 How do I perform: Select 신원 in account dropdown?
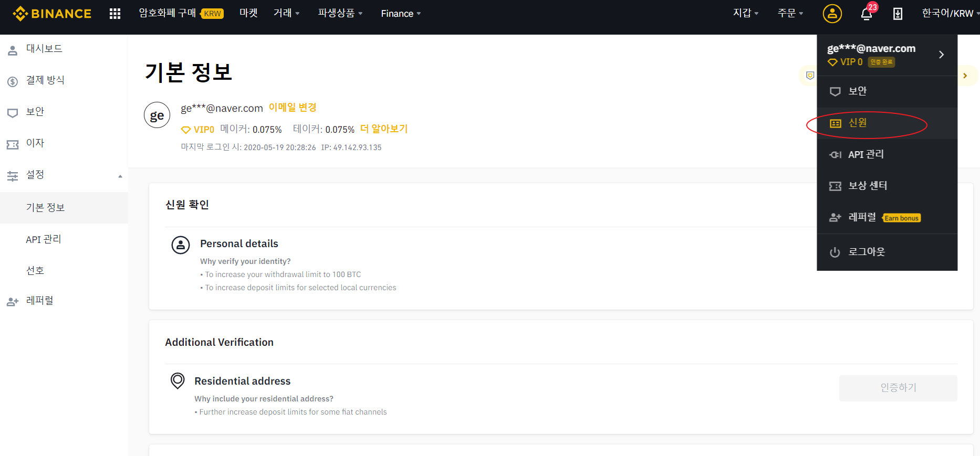pyautogui.click(x=887, y=123)
